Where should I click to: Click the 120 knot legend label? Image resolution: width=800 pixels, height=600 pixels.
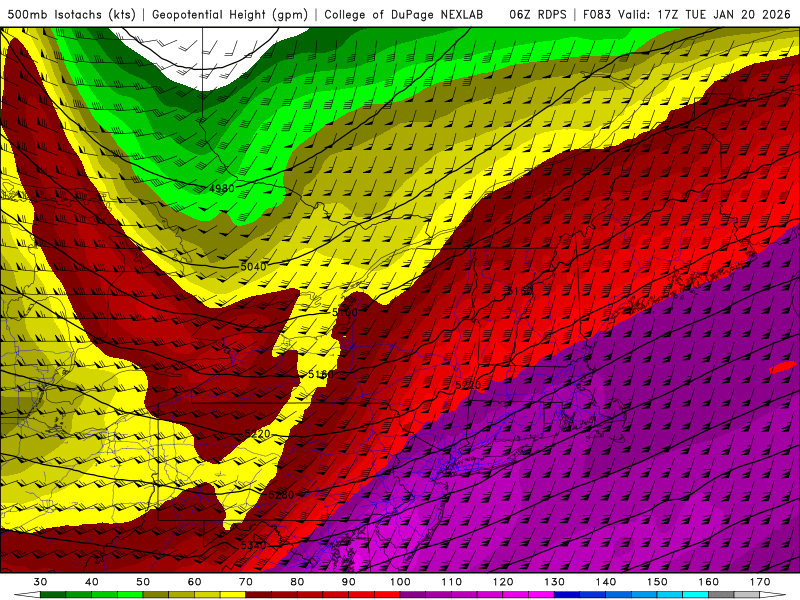coord(503,582)
